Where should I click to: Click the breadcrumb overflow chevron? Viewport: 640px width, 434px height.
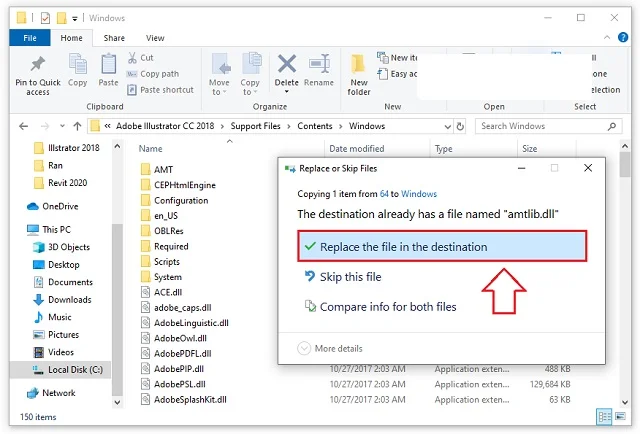point(107,126)
